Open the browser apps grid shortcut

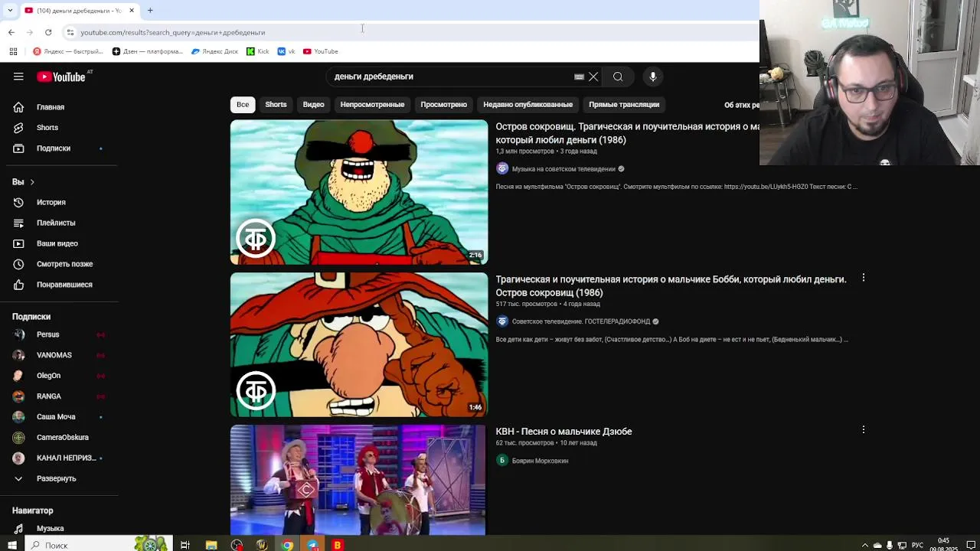click(x=13, y=51)
